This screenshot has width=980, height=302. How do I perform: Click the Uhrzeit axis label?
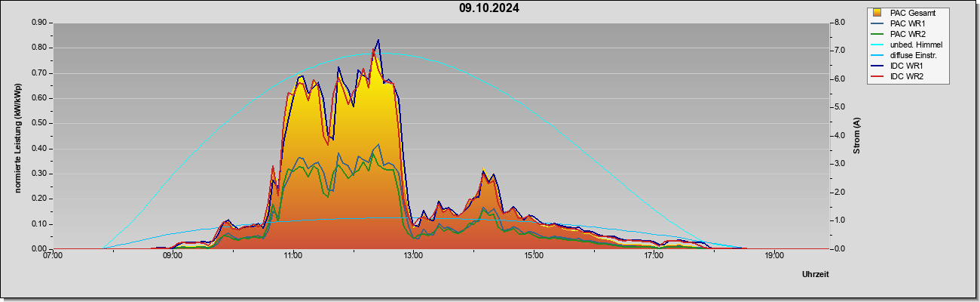click(x=815, y=274)
